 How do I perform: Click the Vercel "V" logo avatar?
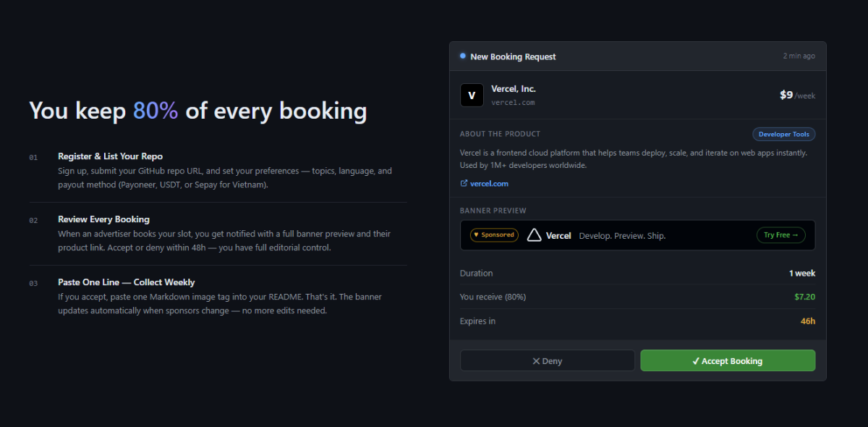(x=472, y=96)
